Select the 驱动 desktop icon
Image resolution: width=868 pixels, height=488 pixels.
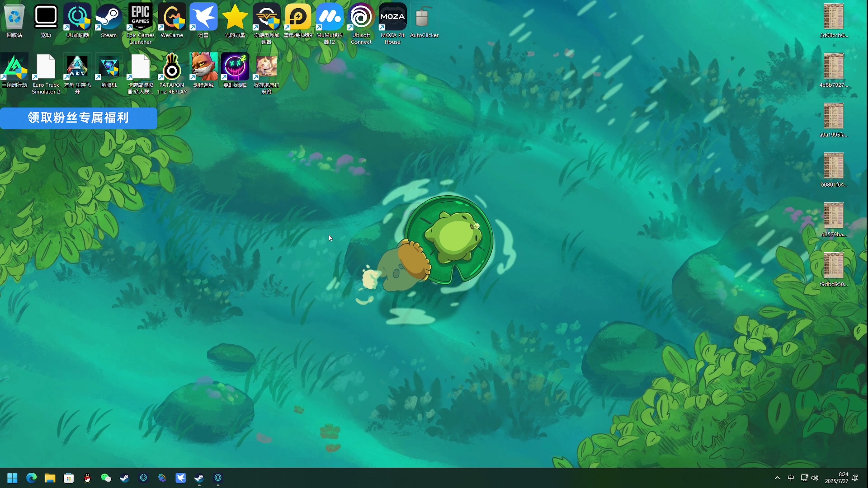coord(46,21)
